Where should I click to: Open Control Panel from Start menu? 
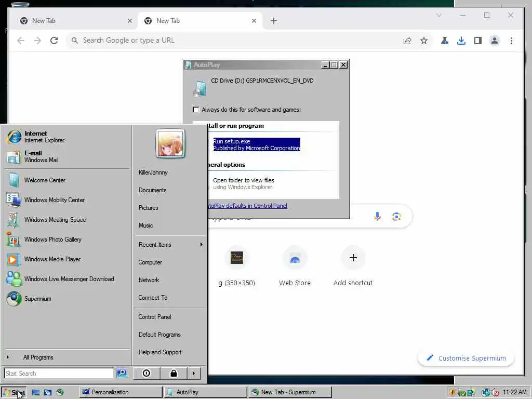click(x=170, y=317)
